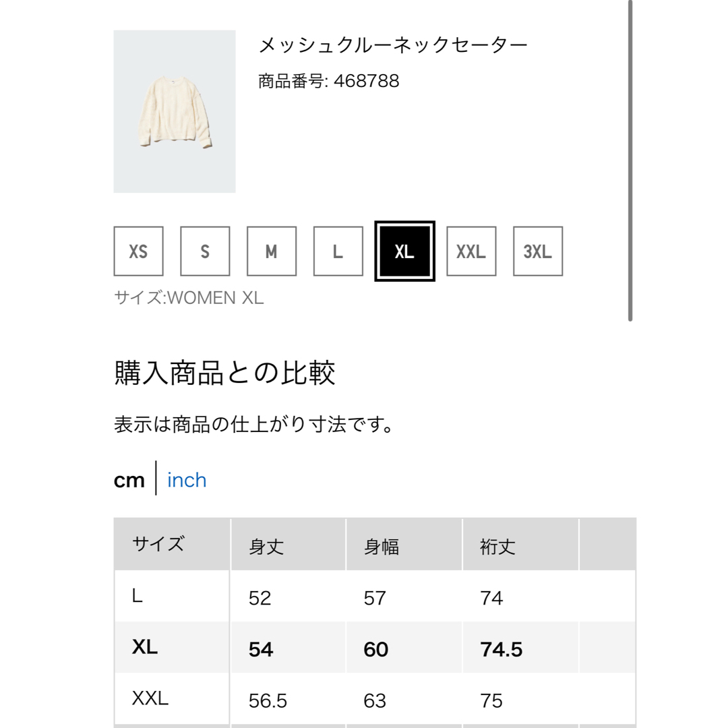The width and height of the screenshot is (728, 728).
Task: Select the XXL row in size table
Action: coord(375,699)
